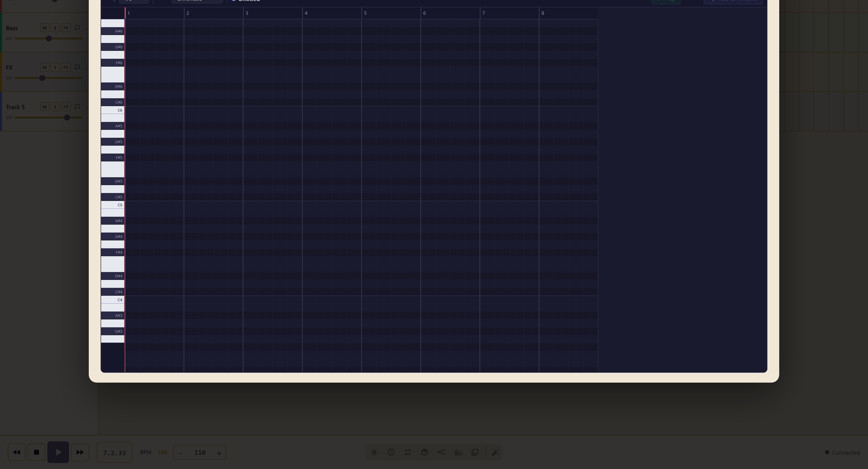
Task: Click the less-than angle icon in toolbar
Action: [x=441, y=452]
